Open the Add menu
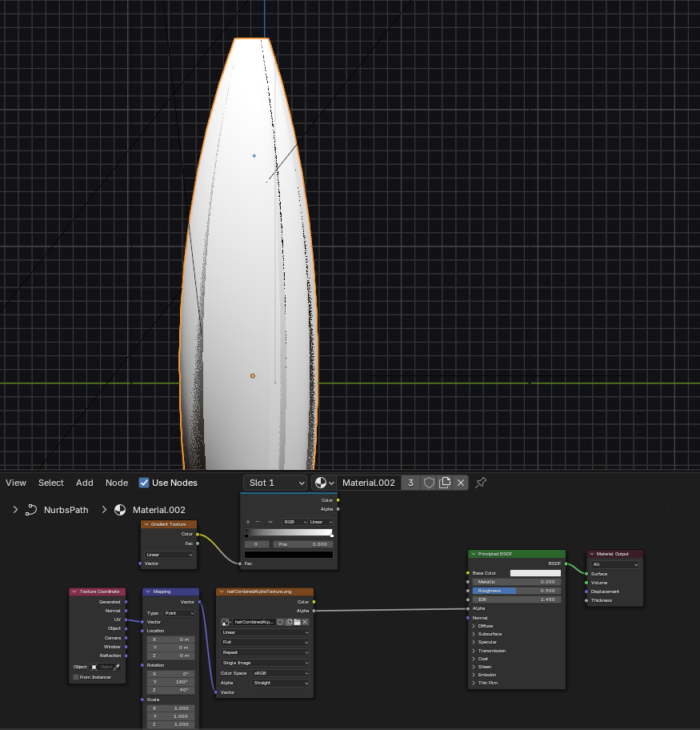The height and width of the screenshot is (730, 700). click(85, 483)
